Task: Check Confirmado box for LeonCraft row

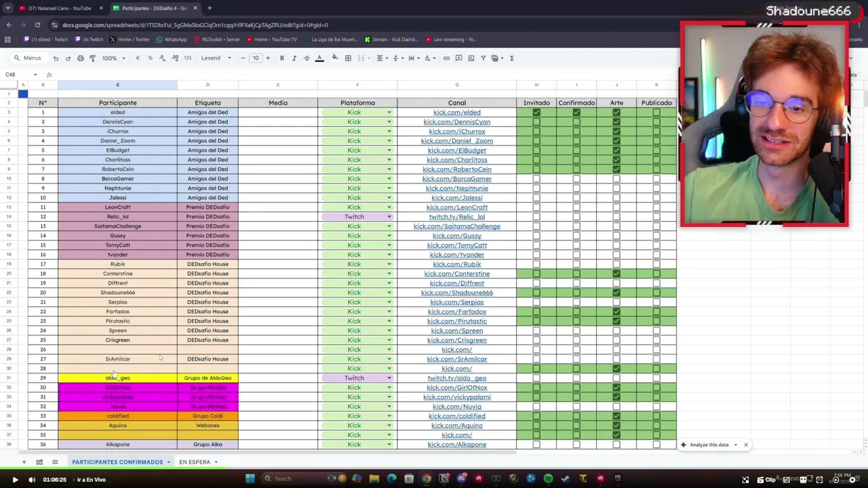Action: point(576,207)
